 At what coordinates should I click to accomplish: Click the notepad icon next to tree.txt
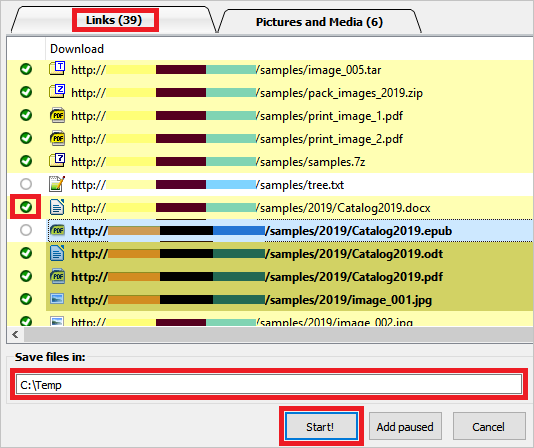pyautogui.click(x=57, y=184)
